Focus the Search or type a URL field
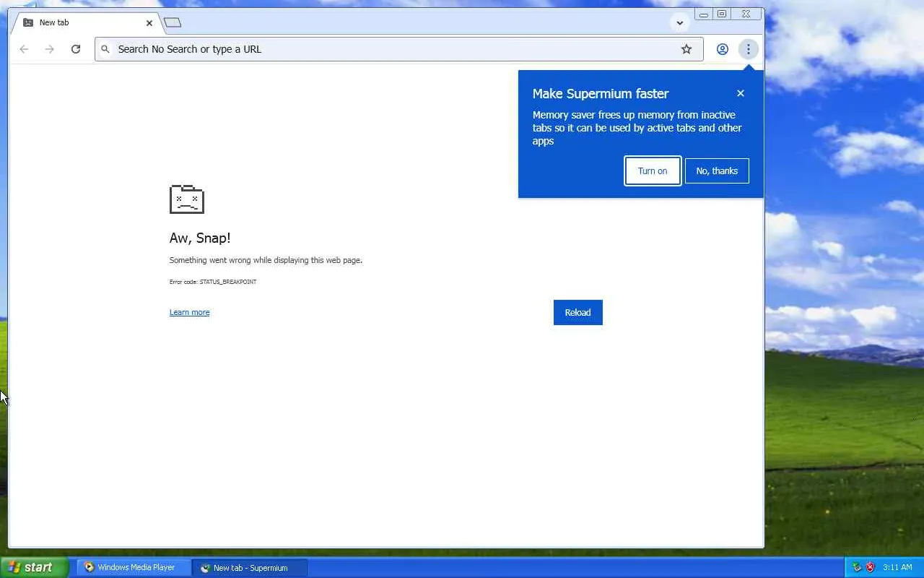924x578 pixels. (x=399, y=49)
